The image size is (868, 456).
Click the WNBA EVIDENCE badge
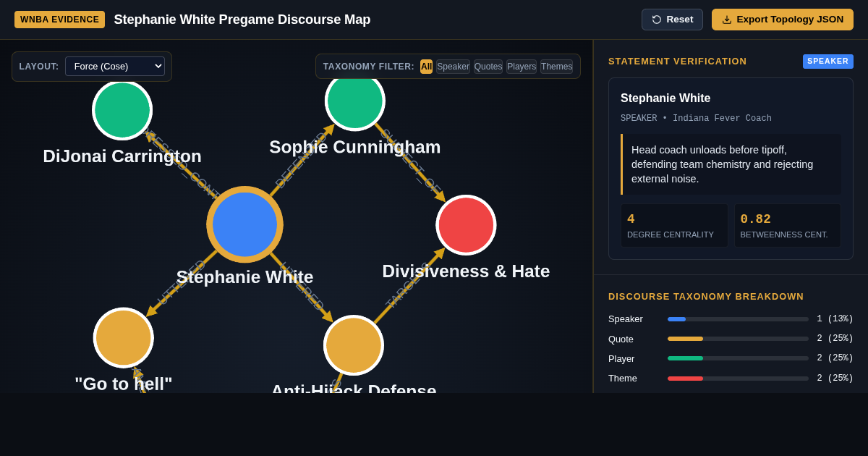pyautogui.click(x=59, y=20)
